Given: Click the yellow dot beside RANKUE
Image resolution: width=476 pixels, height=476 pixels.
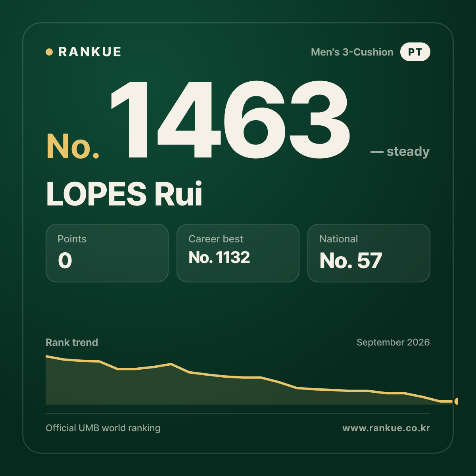Looking at the screenshot, I should coord(49,52).
